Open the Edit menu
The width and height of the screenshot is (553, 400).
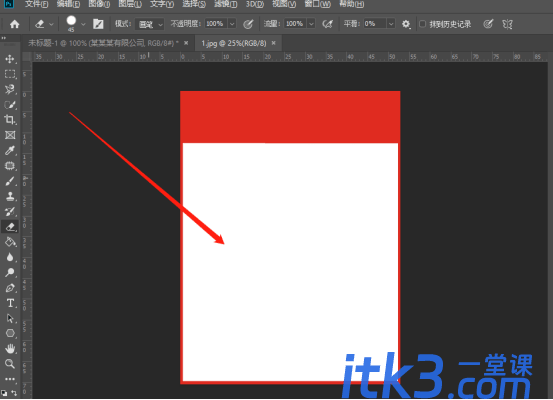click(x=68, y=4)
